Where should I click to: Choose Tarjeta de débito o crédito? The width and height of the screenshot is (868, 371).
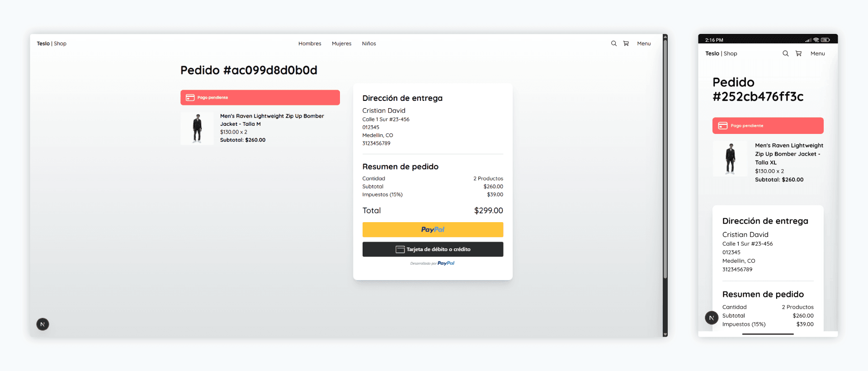coord(433,249)
